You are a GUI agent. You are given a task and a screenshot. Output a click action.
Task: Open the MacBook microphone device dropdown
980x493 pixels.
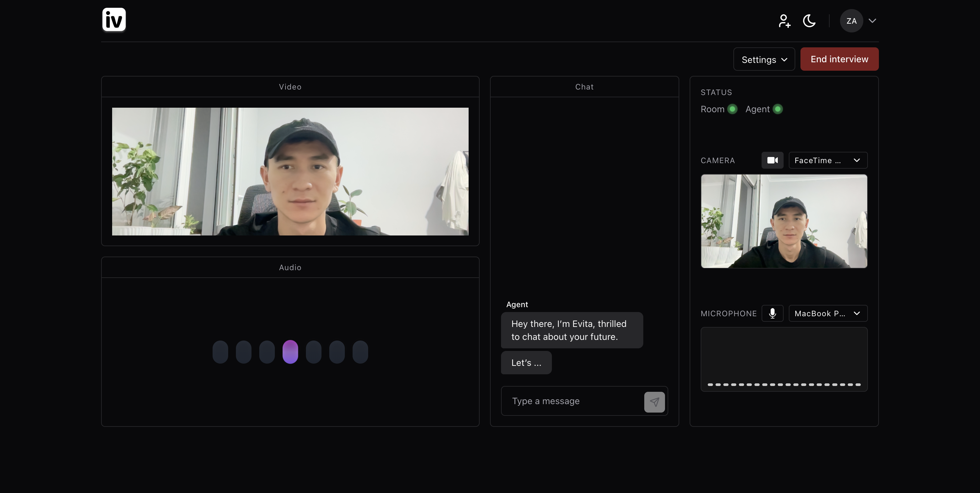tap(828, 313)
